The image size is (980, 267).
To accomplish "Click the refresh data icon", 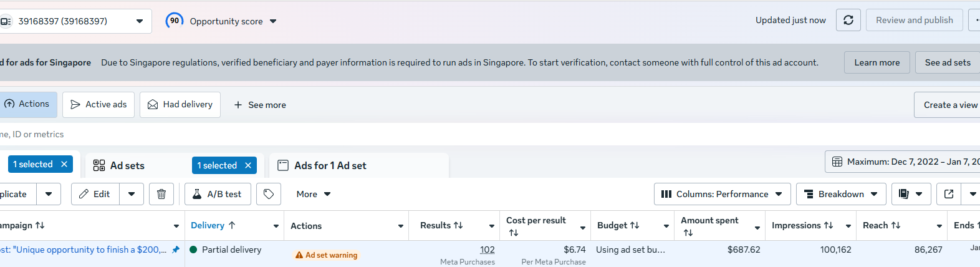I will point(848,20).
